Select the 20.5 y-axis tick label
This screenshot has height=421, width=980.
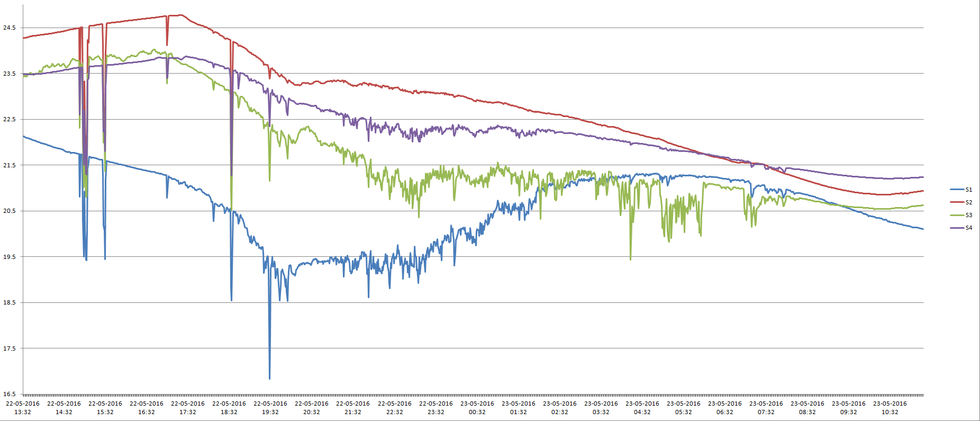tap(10, 211)
